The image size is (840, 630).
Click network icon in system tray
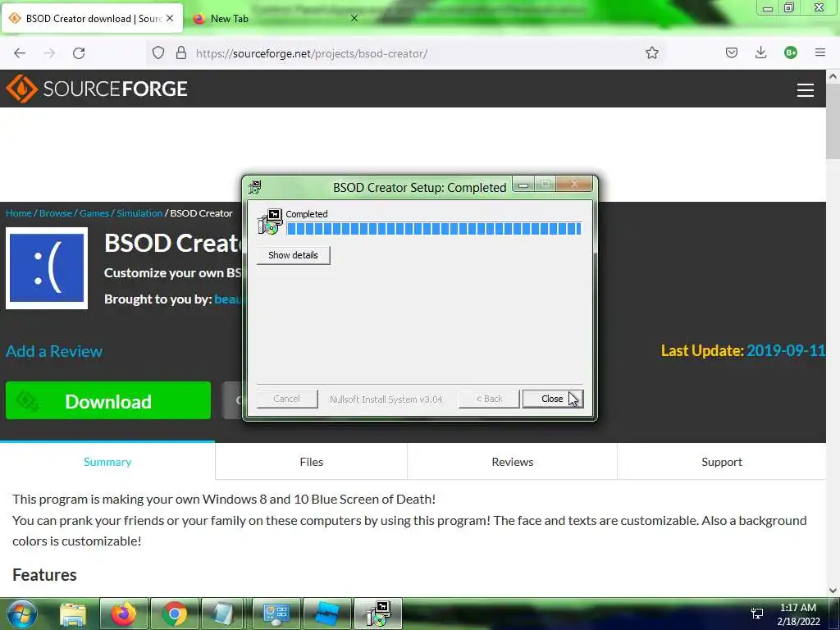point(757,614)
